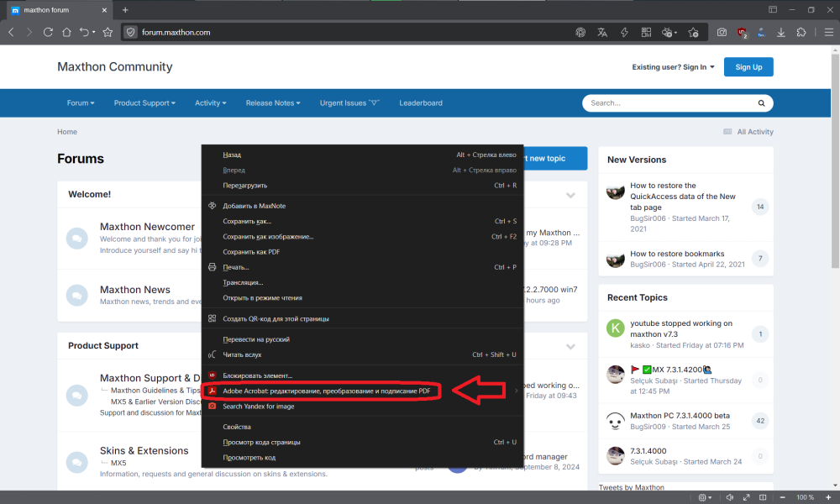The height and width of the screenshot is (504, 840).
Task: Collapse the Welcome! forum section chevron
Action: [570, 195]
